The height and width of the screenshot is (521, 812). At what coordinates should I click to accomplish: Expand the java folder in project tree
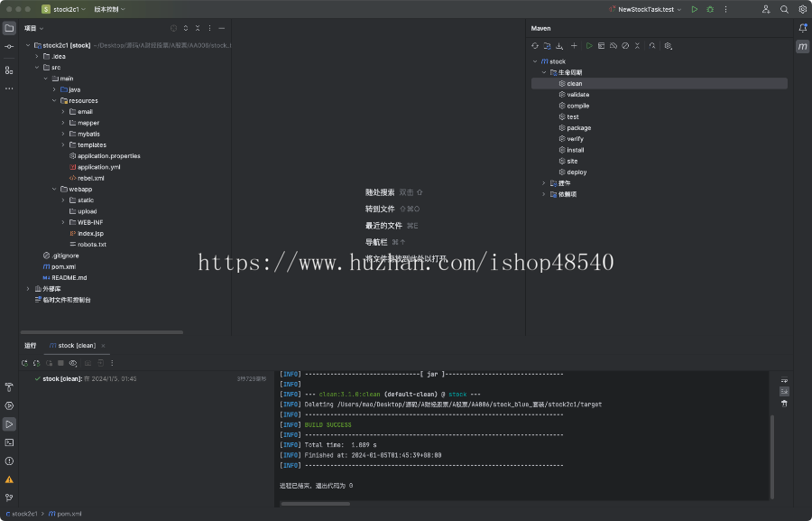coord(54,89)
